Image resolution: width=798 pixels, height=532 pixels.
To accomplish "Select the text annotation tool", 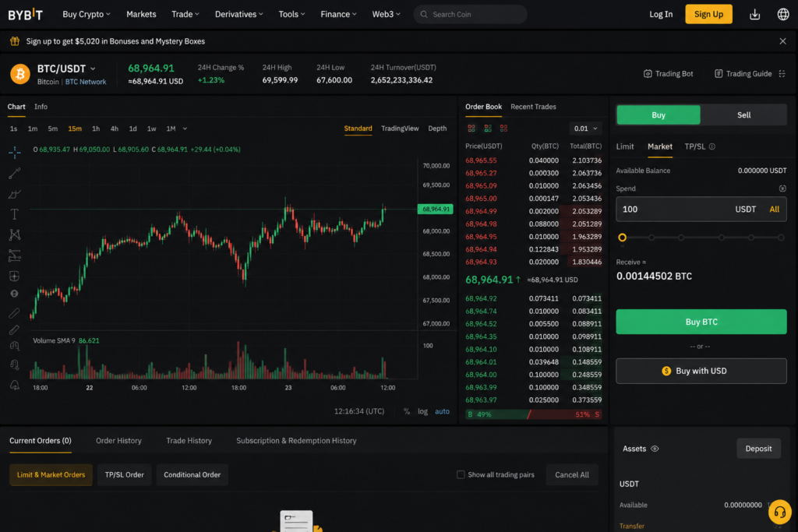I will pyautogui.click(x=14, y=214).
